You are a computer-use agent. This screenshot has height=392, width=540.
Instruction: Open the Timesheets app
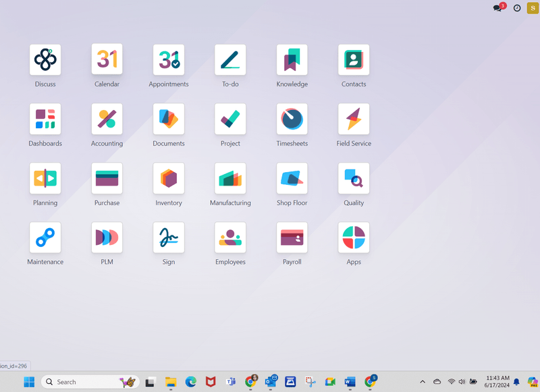(292, 119)
